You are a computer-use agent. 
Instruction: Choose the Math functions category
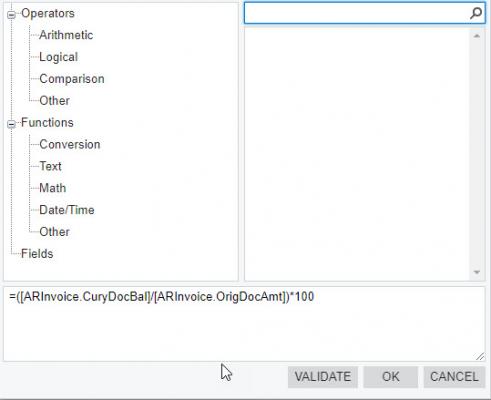coord(53,188)
